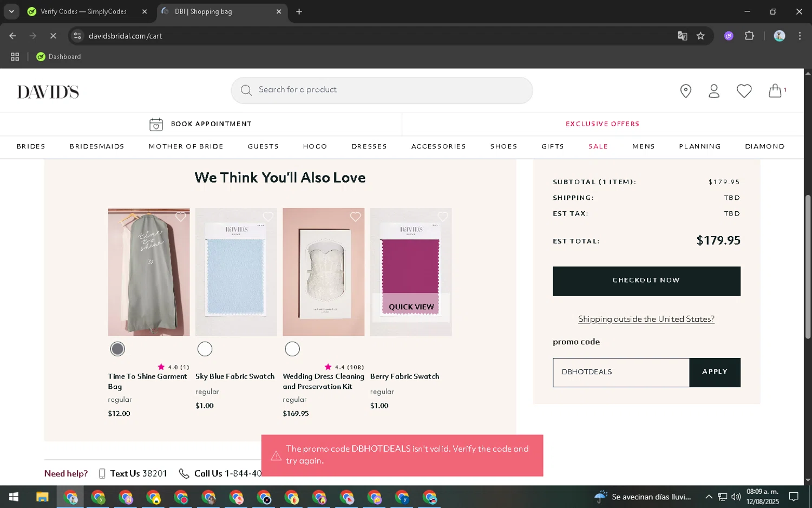
Task: Open the Chrome profile avatar
Action: 780,36
